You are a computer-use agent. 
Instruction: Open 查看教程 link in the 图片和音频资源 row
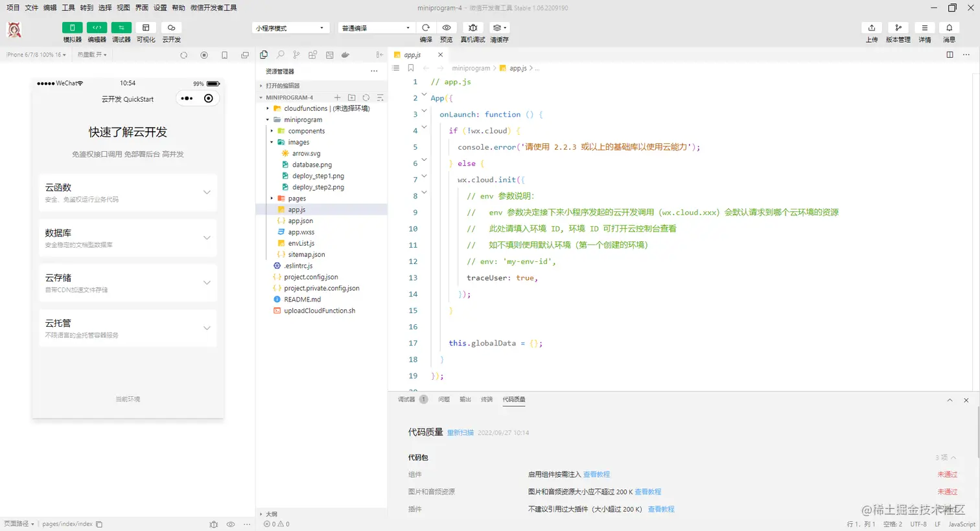(647, 492)
